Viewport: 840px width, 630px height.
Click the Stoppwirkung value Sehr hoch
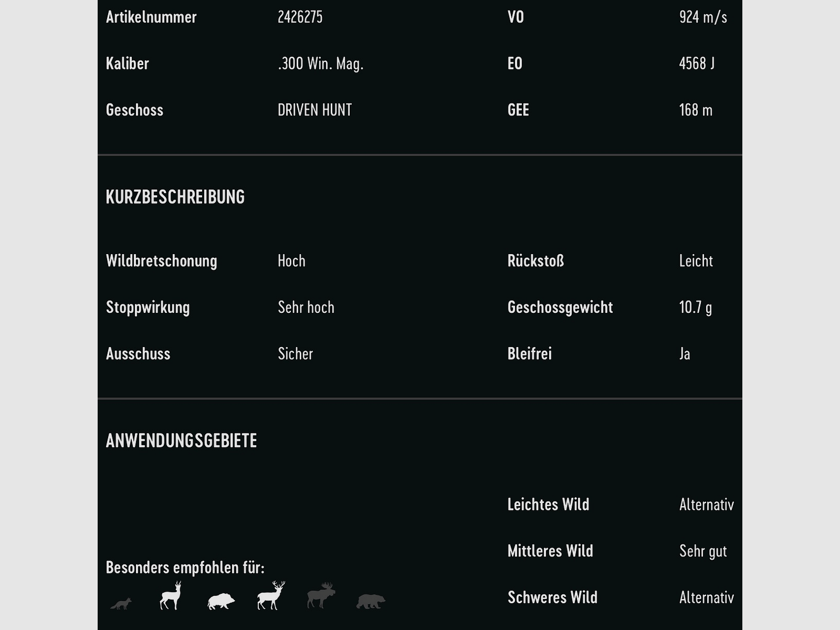click(306, 307)
